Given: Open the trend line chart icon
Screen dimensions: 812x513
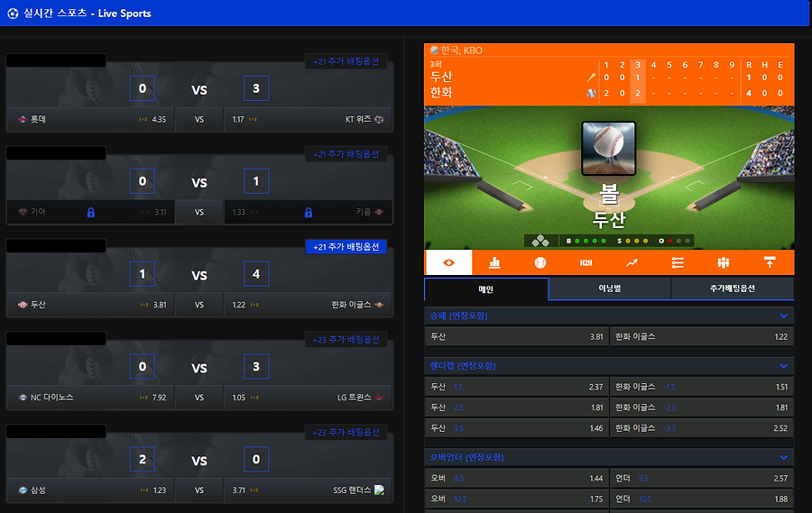Looking at the screenshot, I should point(632,263).
